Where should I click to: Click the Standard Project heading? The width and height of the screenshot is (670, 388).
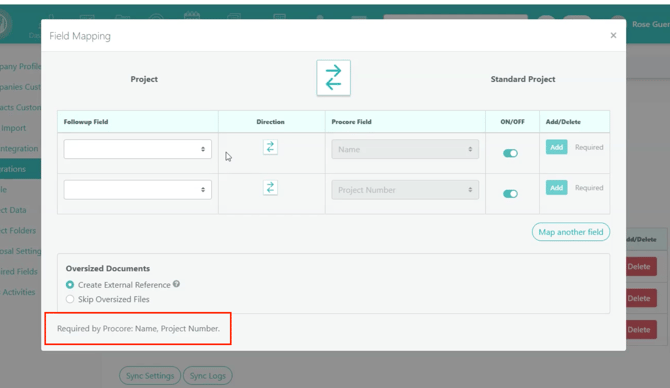click(x=523, y=79)
